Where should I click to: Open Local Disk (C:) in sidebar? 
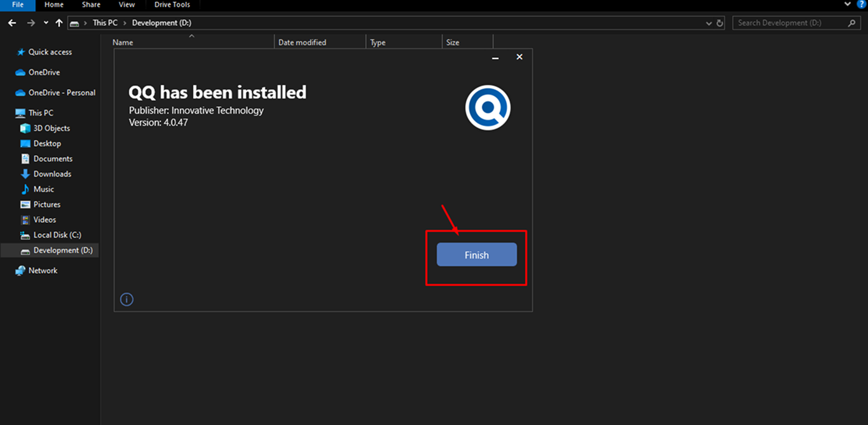point(57,235)
